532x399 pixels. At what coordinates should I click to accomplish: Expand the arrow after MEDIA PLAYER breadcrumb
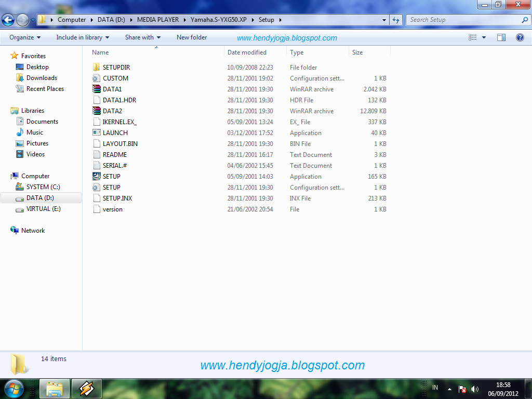tap(185, 20)
